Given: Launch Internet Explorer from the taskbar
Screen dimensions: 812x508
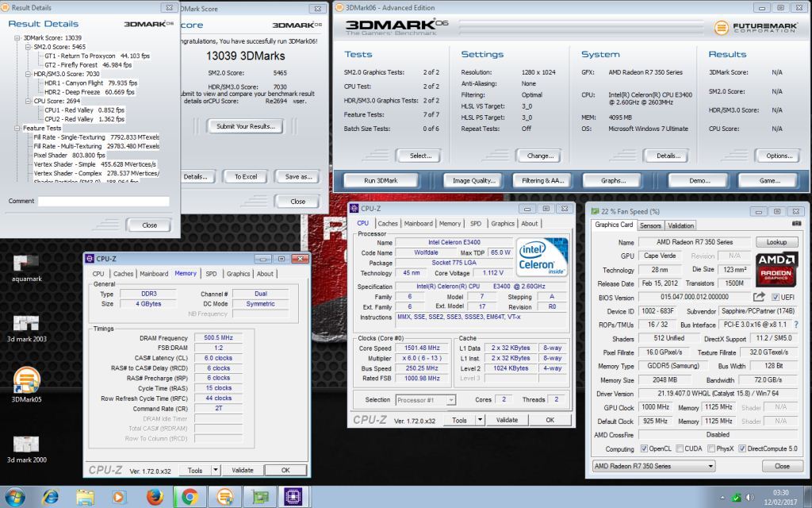Looking at the screenshot, I should coord(50,497).
